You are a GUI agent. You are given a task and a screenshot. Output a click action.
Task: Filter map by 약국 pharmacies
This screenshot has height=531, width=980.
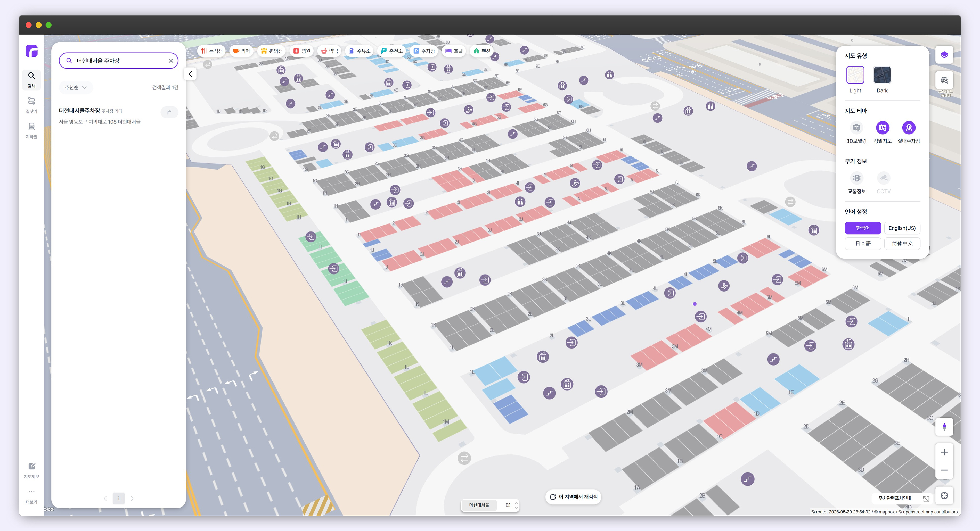click(x=329, y=51)
